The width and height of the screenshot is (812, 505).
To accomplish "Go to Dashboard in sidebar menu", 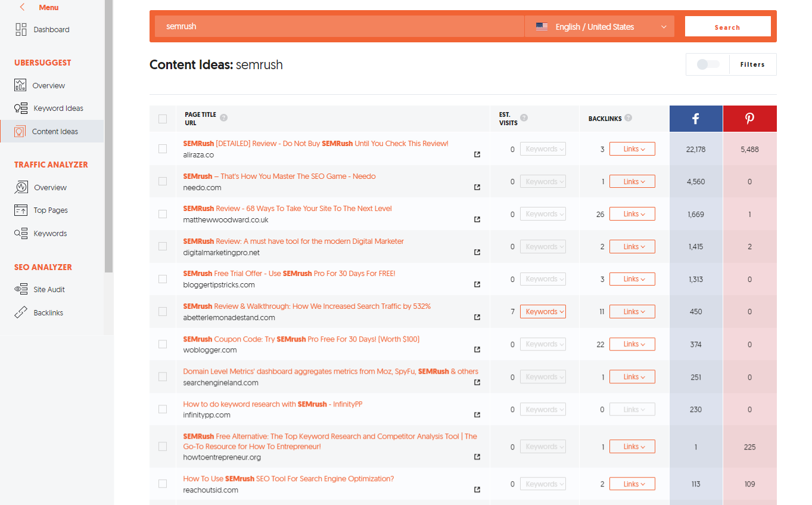I will click(x=51, y=29).
